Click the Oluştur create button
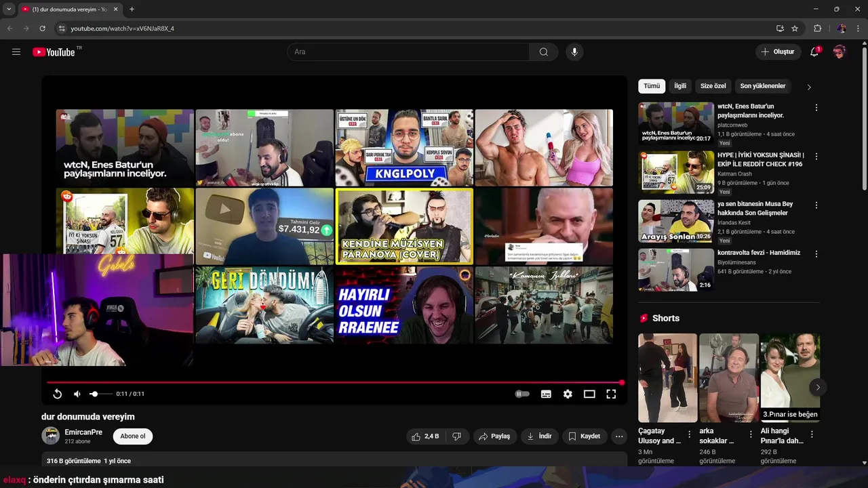Viewport: 868px width, 488px height. (777, 52)
